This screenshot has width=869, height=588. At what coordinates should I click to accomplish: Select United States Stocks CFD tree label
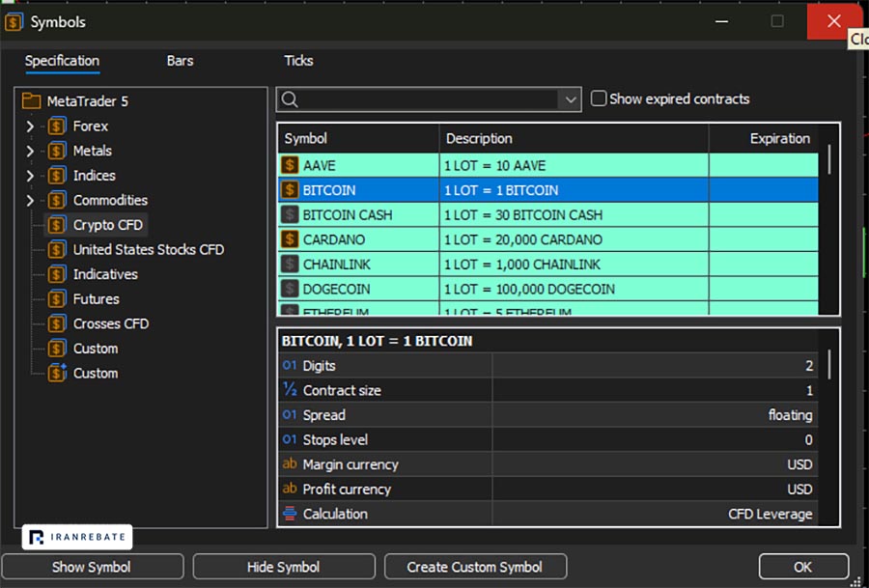coord(149,249)
